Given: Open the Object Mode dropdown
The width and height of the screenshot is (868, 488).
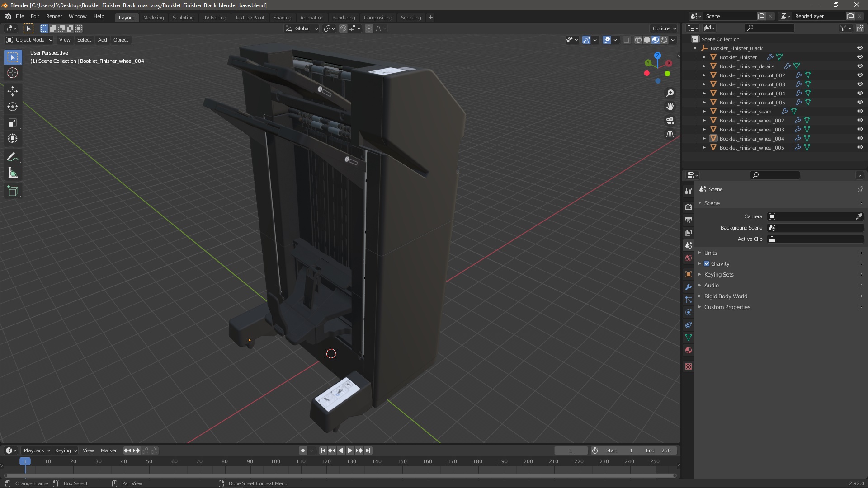Looking at the screenshot, I should coord(29,40).
